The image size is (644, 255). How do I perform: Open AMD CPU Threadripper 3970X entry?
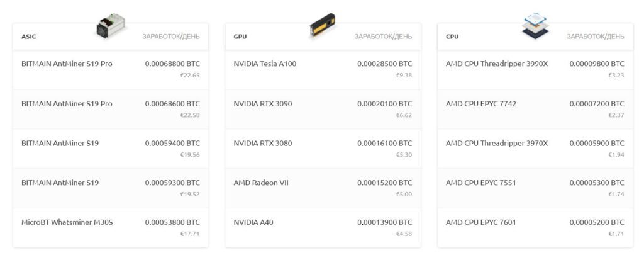[535, 149]
